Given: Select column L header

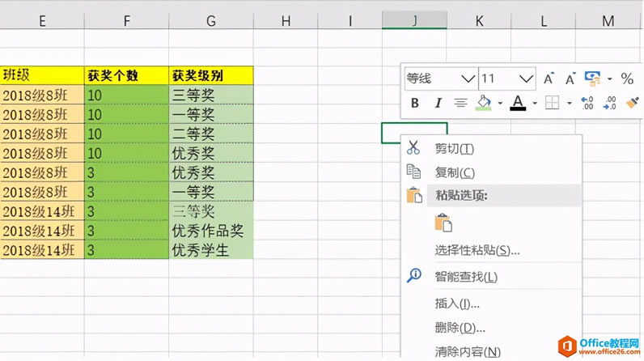Looking at the screenshot, I should [x=544, y=20].
